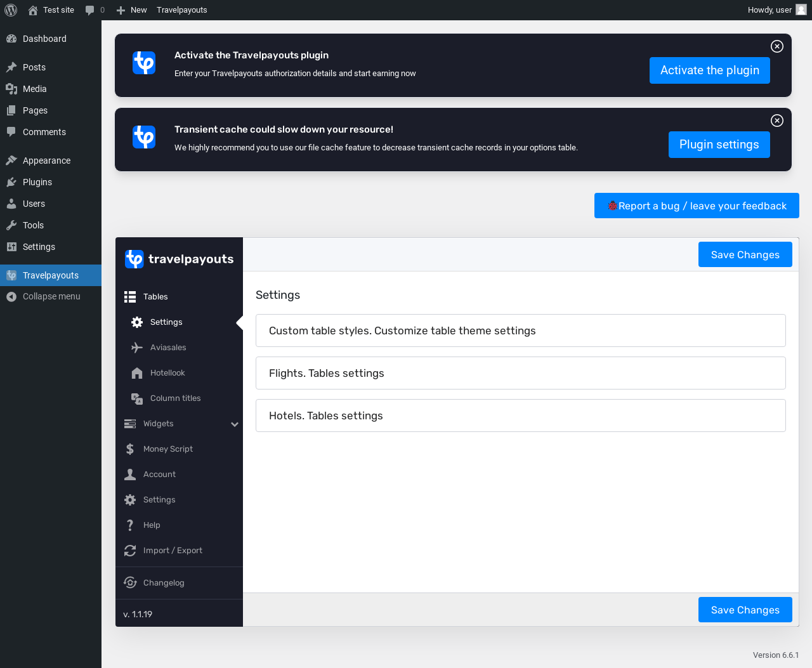Click the Widgets layout icon
The width and height of the screenshot is (812, 668).
click(130, 424)
